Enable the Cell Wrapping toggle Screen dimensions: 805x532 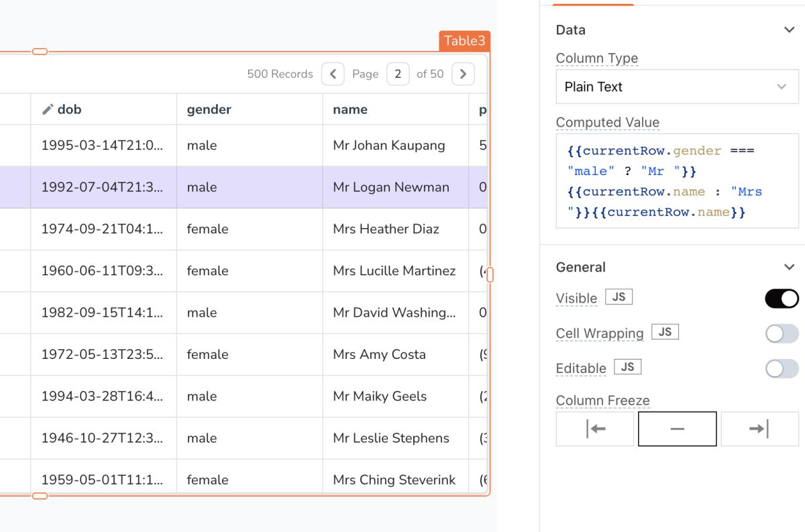click(x=782, y=333)
